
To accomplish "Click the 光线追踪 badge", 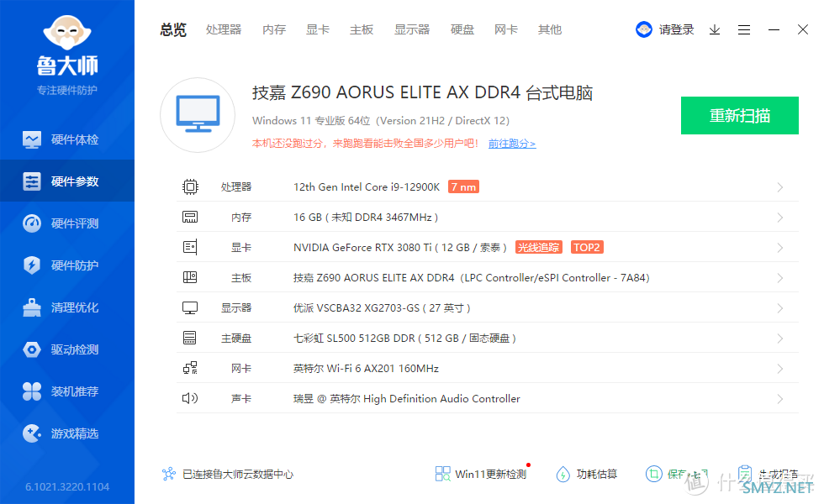I will click(539, 247).
